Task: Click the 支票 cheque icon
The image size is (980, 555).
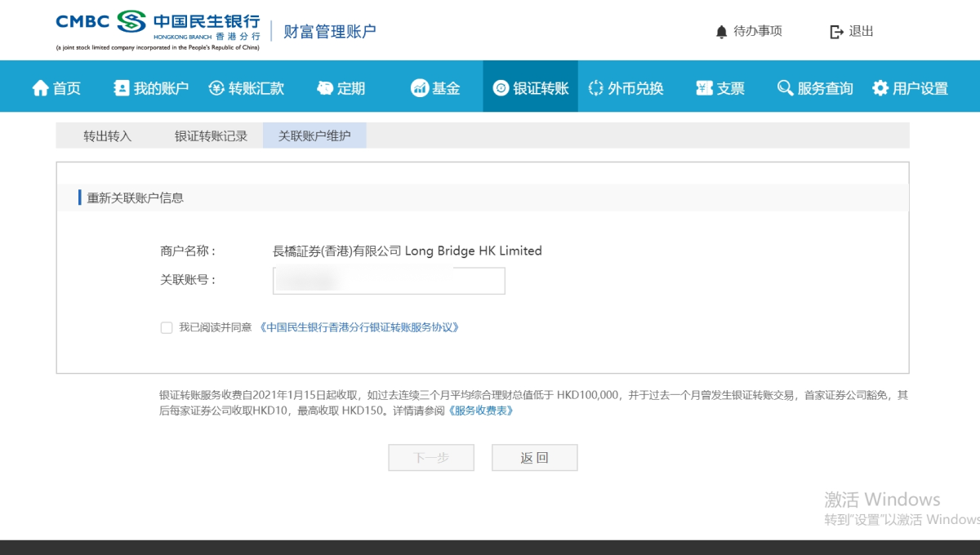Action: 705,88
